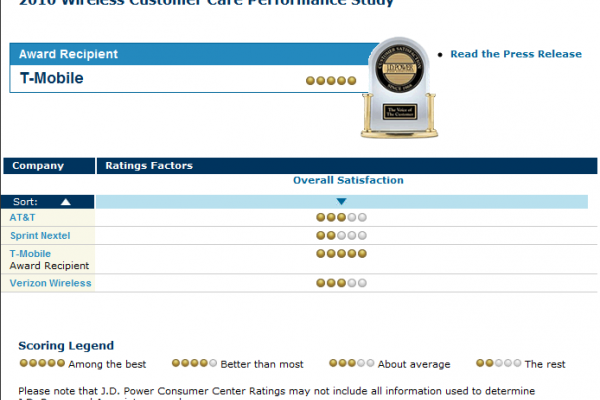
Task: Click the Overall Satisfaction column link
Action: [x=348, y=180]
